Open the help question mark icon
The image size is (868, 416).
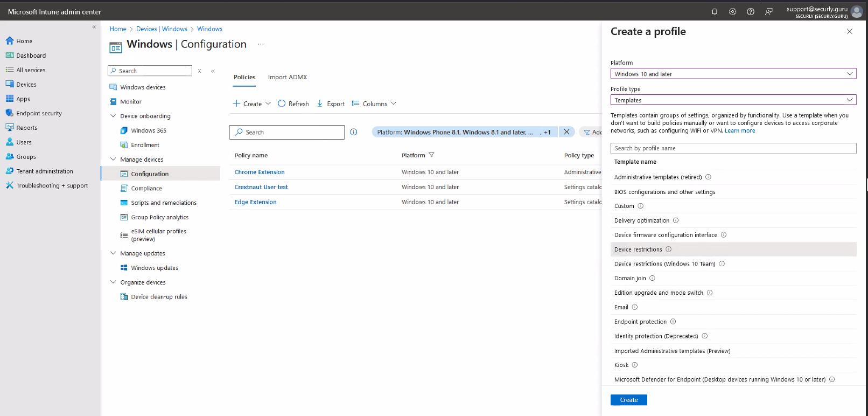(x=751, y=11)
